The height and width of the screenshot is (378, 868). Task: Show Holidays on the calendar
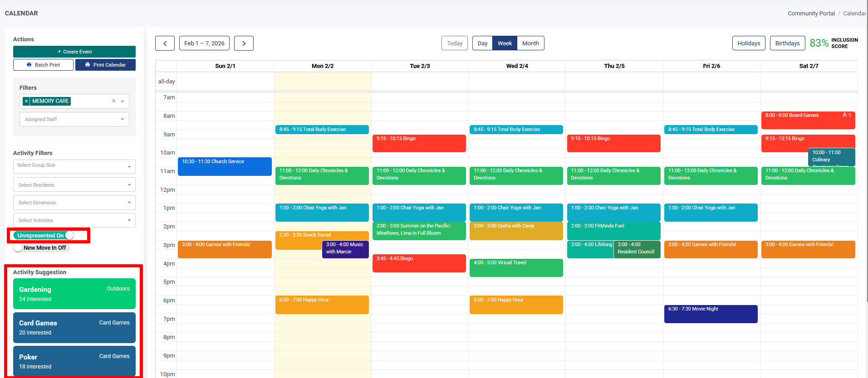coord(749,44)
